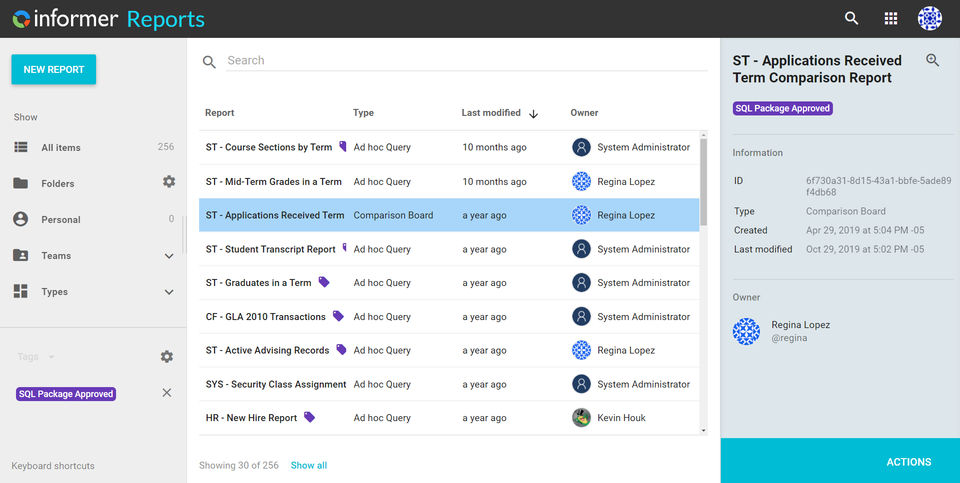
Task: Click the Informer logo icon
Action: click(20, 19)
